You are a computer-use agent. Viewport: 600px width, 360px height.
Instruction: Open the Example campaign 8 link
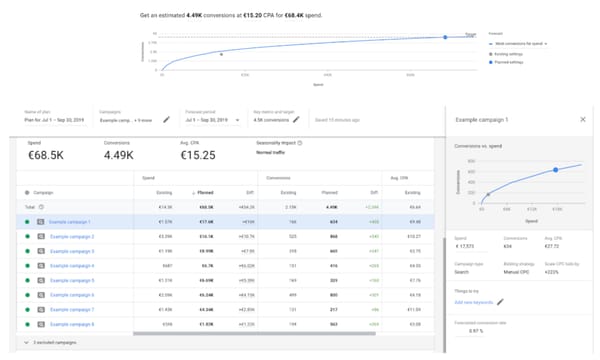tap(72, 324)
